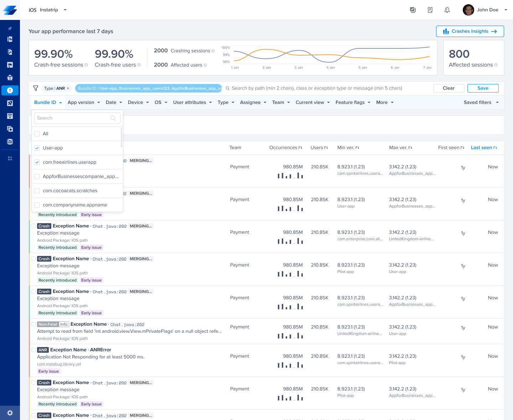Check com.companyname.appname bundle
Viewport: 513px width, 420px height.
click(37, 205)
